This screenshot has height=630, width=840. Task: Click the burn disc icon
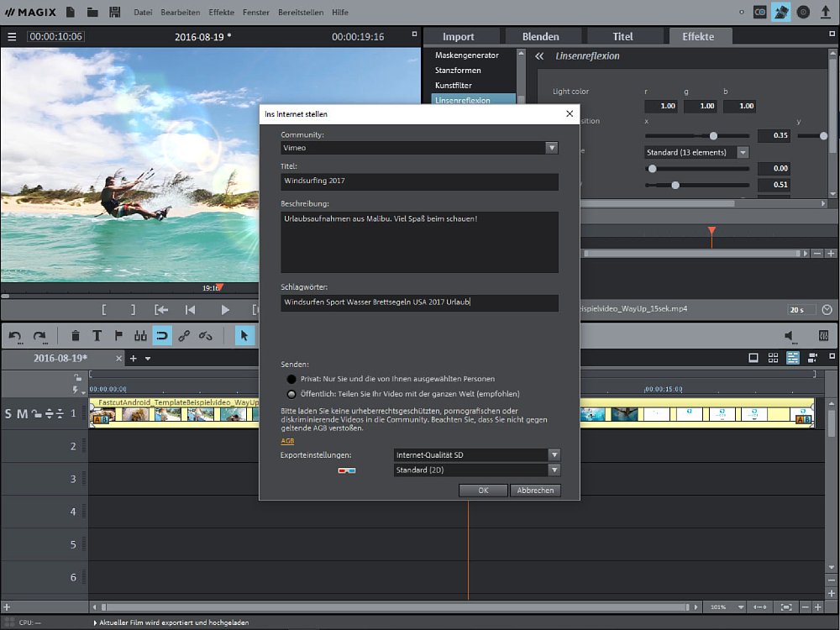click(803, 12)
